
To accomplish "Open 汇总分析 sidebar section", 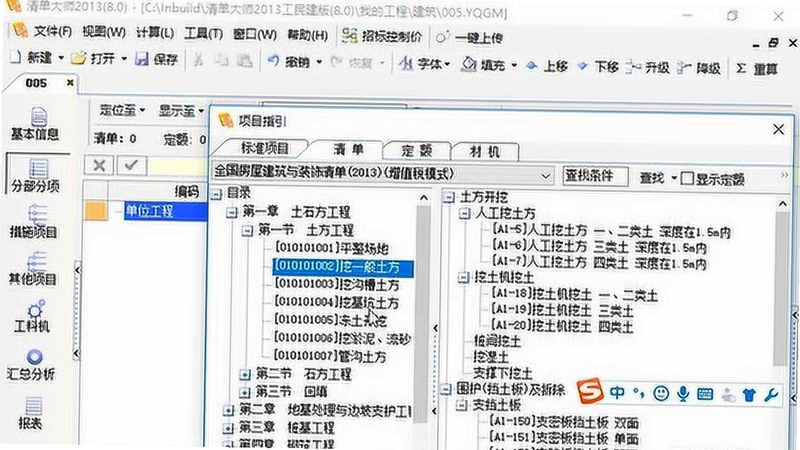I will point(32,364).
